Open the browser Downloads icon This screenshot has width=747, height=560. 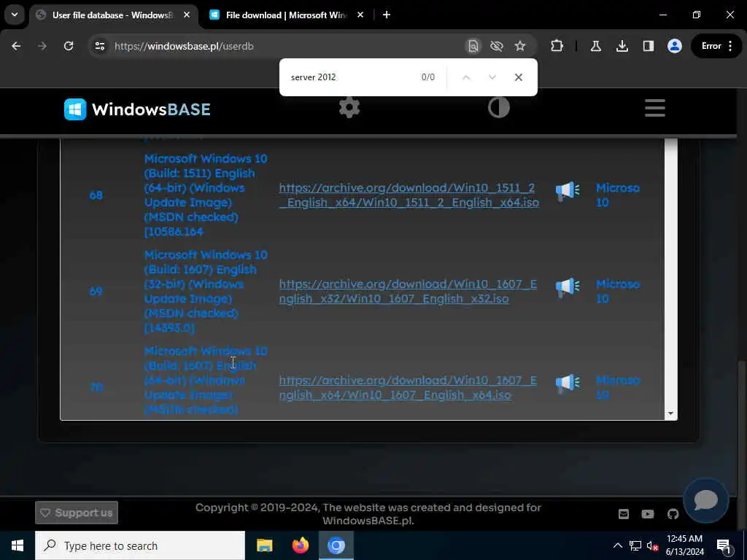pyautogui.click(x=622, y=46)
